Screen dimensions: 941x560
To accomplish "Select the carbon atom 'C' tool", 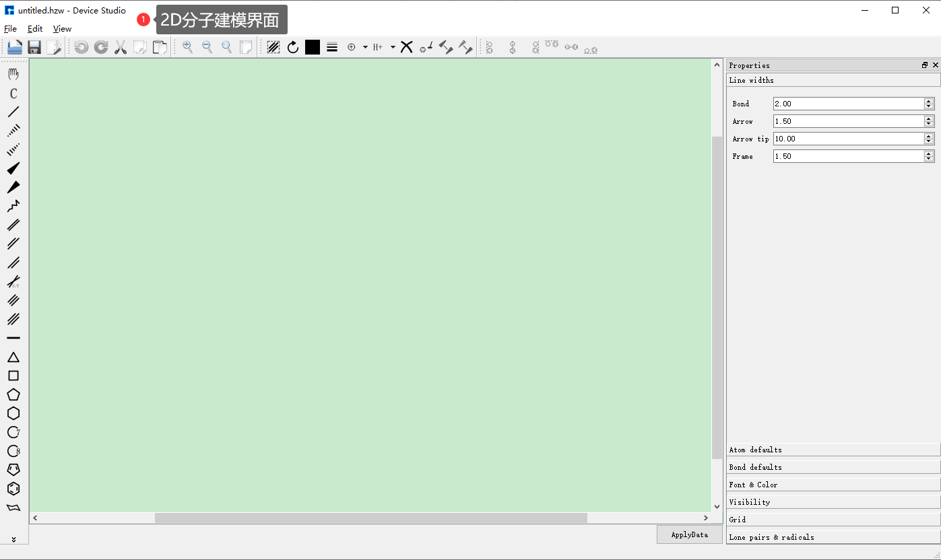I will [13, 94].
